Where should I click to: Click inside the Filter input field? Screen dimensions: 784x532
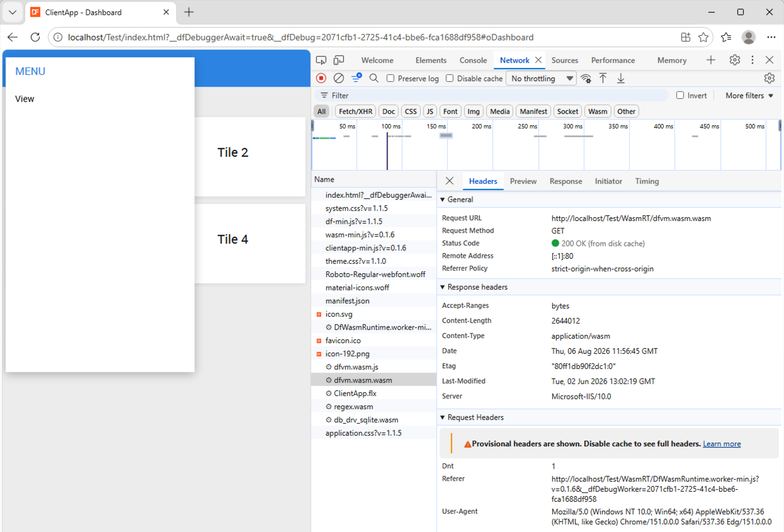pyautogui.click(x=491, y=95)
